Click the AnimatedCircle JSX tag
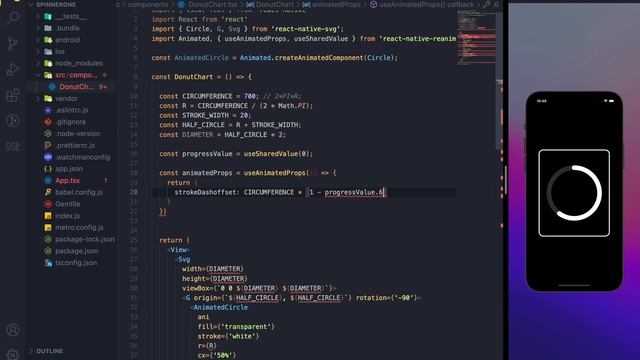 point(220,307)
